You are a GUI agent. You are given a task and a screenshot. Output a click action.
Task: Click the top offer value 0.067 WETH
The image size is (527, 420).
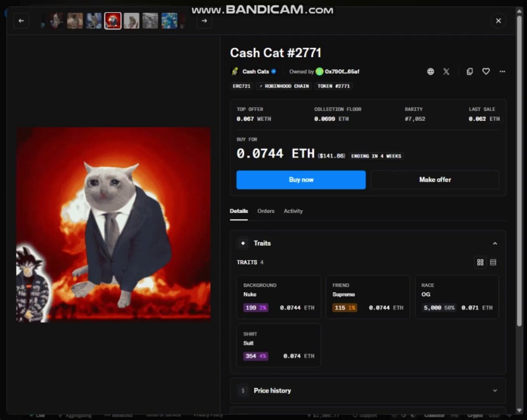pyautogui.click(x=254, y=119)
